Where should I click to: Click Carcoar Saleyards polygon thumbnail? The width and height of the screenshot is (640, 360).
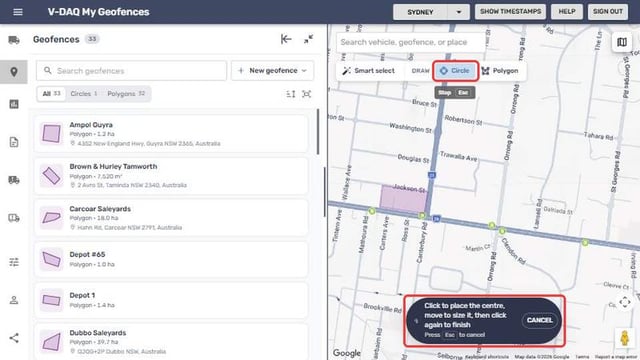coord(51,218)
